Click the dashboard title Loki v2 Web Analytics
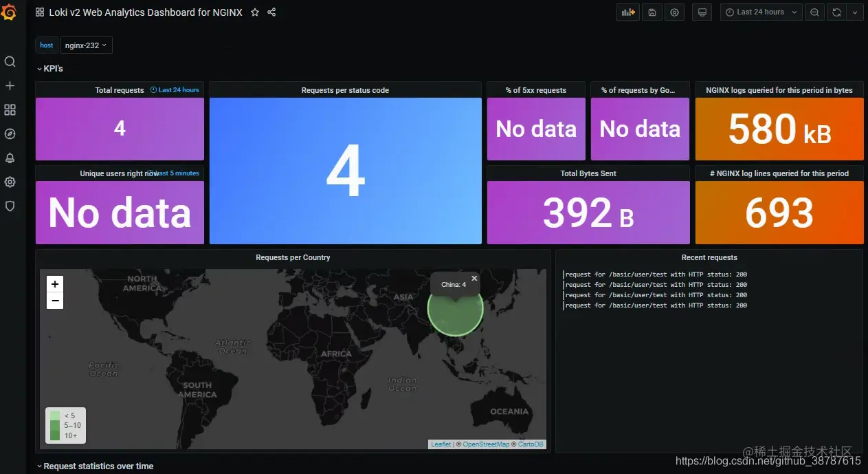This screenshot has height=474, width=868. (146, 12)
